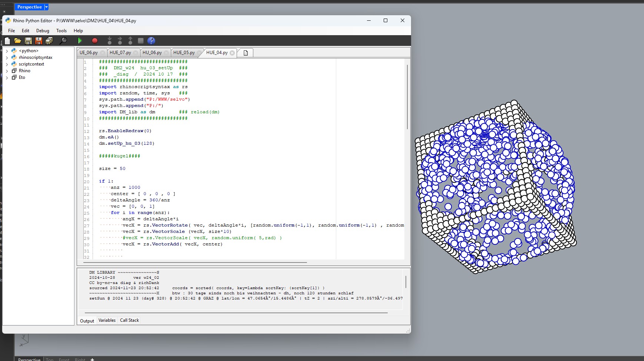Stop the running script

coord(95,41)
